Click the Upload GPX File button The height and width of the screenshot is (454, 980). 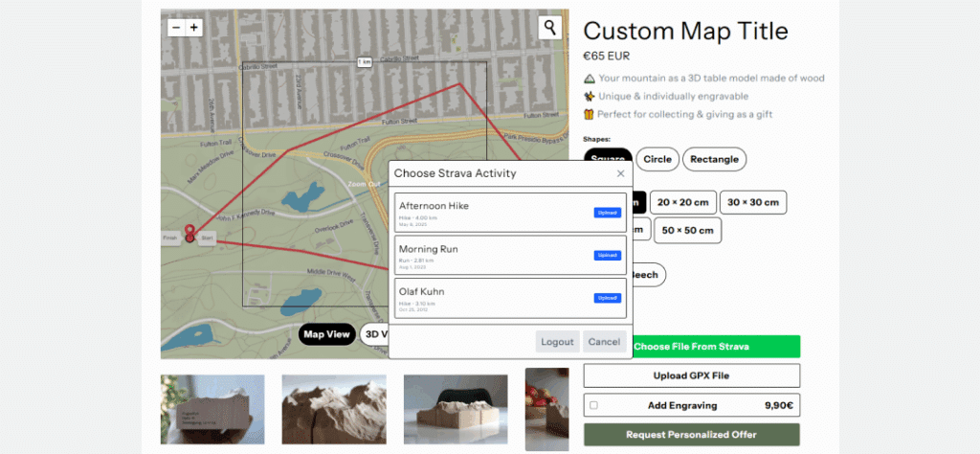(691, 375)
